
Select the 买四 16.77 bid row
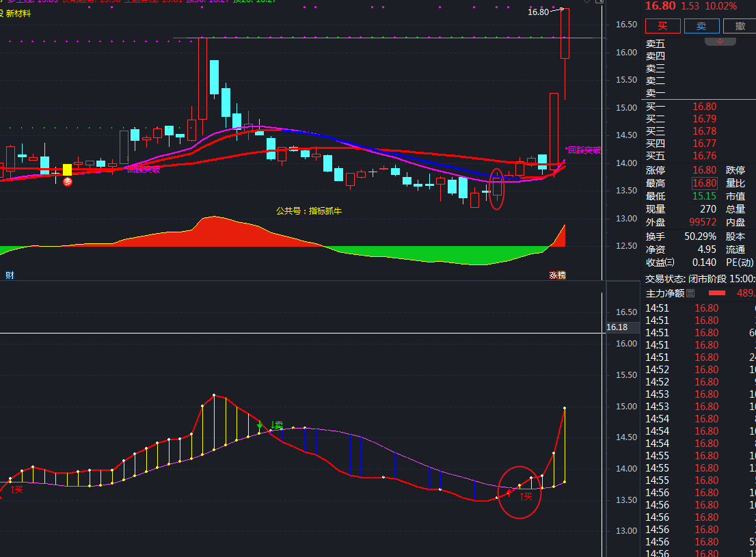coord(699,144)
